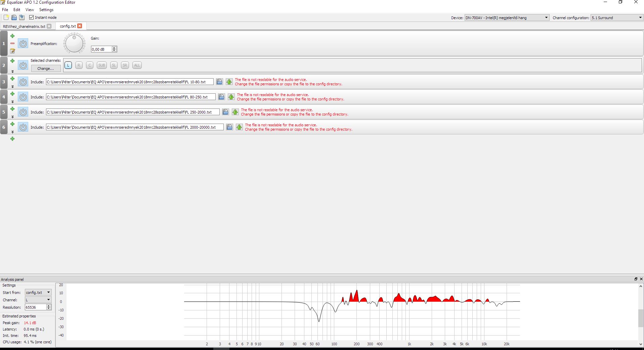Select the SL channel button
The width and height of the screenshot is (644, 350).
[x=114, y=65]
